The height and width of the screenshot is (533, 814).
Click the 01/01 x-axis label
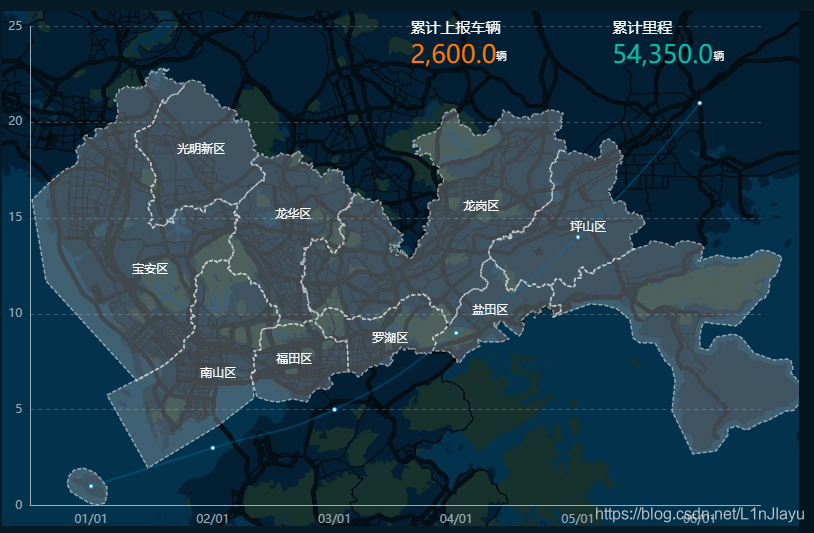tap(91, 518)
